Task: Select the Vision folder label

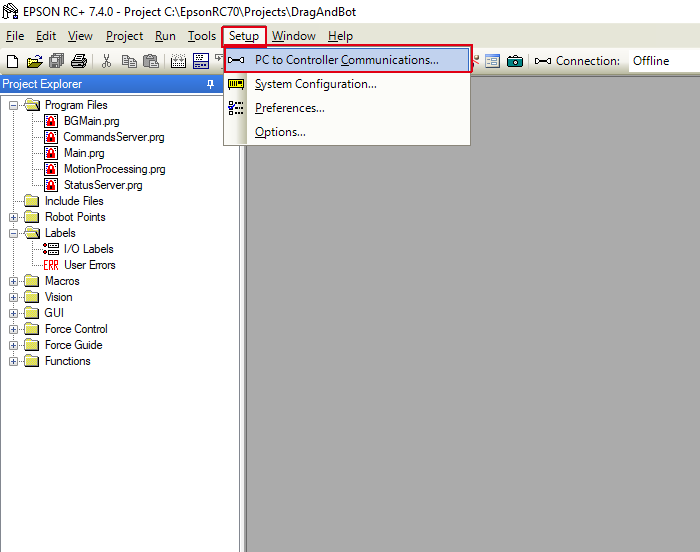Action: tap(58, 297)
